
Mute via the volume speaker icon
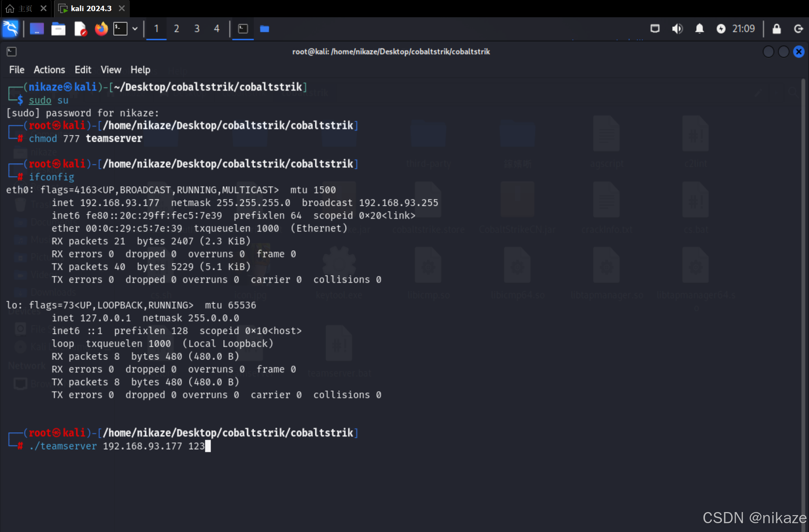pos(677,29)
